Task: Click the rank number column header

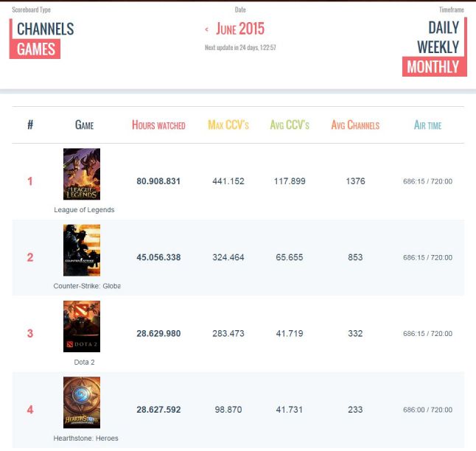Action: point(30,125)
